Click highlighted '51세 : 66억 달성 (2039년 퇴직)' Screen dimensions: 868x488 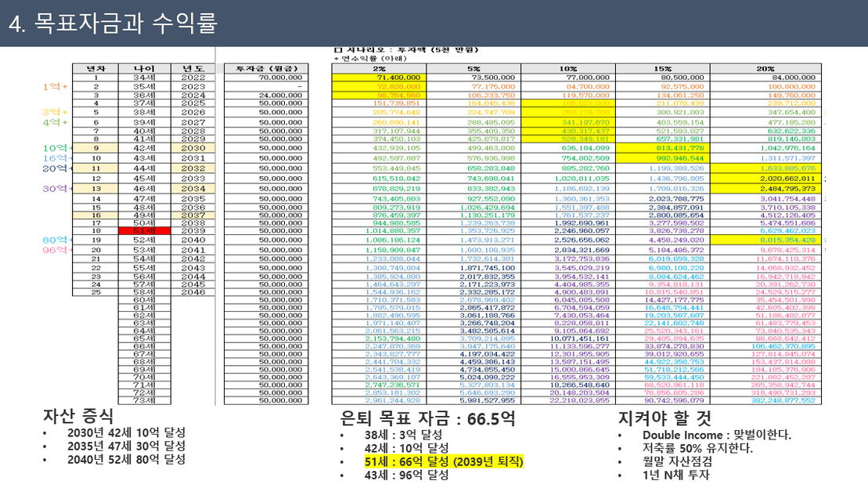point(444,461)
